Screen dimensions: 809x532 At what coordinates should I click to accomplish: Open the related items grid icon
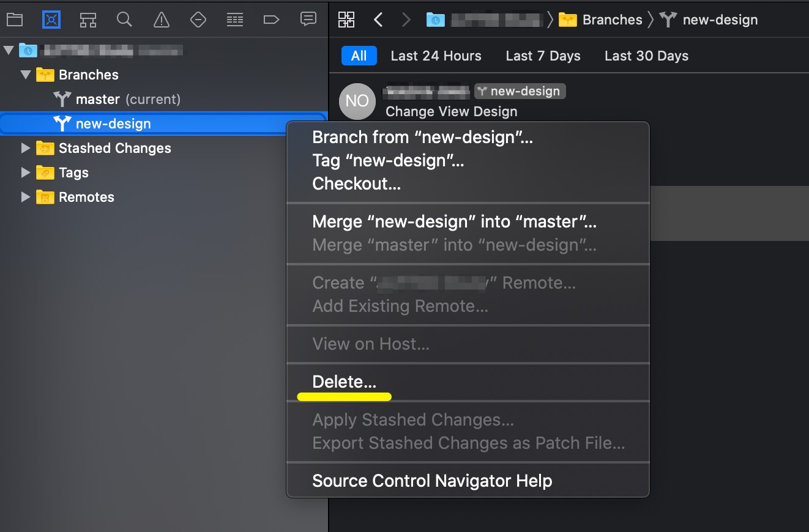pyautogui.click(x=346, y=20)
